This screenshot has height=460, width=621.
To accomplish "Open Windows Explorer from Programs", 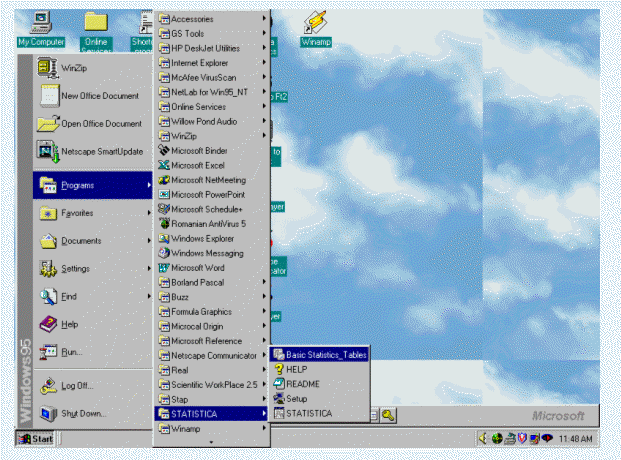I will [212, 239].
